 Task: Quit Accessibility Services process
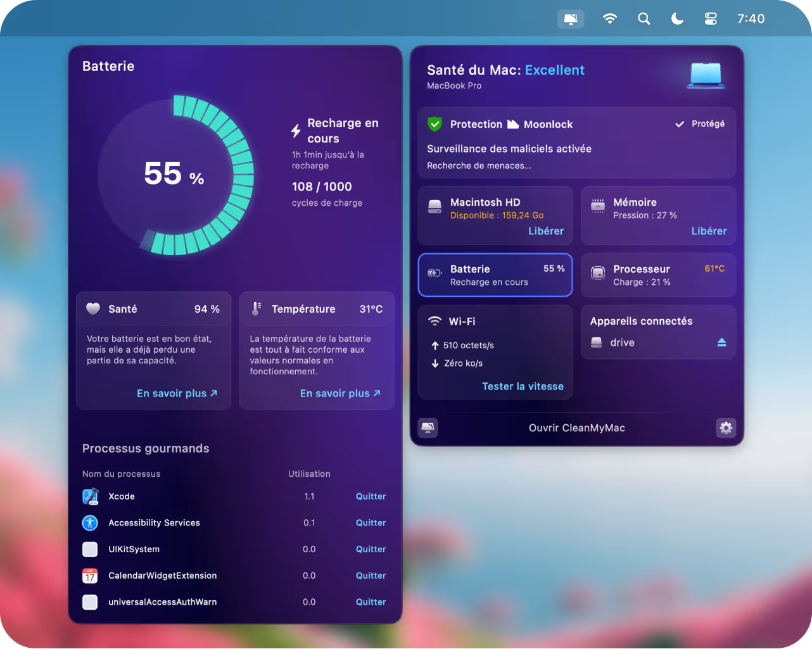[x=371, y=523]
